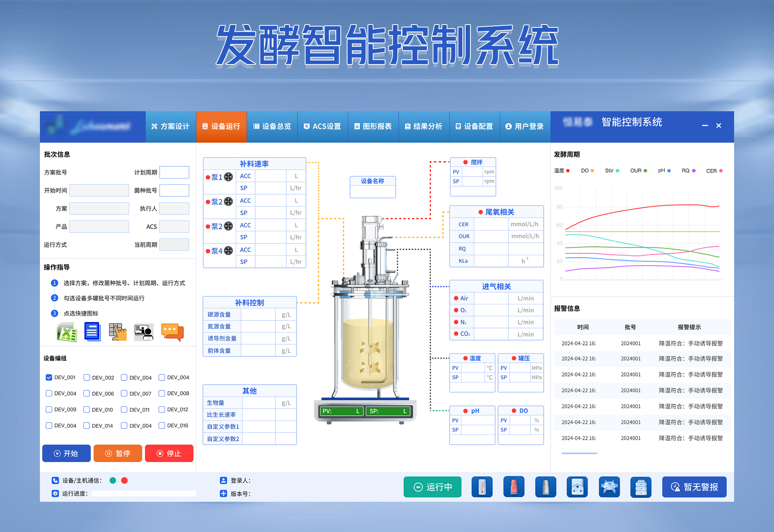Click pump 1 fan icon

pos(229,177)
